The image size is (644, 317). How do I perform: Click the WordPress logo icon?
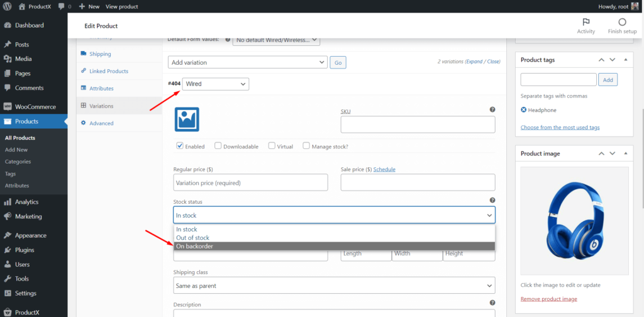(7, 6)
